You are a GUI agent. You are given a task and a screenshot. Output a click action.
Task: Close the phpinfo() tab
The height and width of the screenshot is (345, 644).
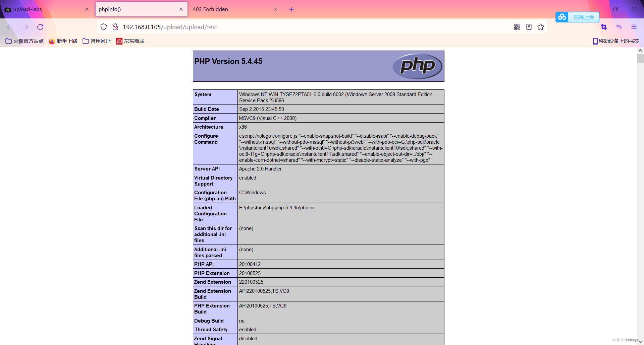(x=181, y=9)
